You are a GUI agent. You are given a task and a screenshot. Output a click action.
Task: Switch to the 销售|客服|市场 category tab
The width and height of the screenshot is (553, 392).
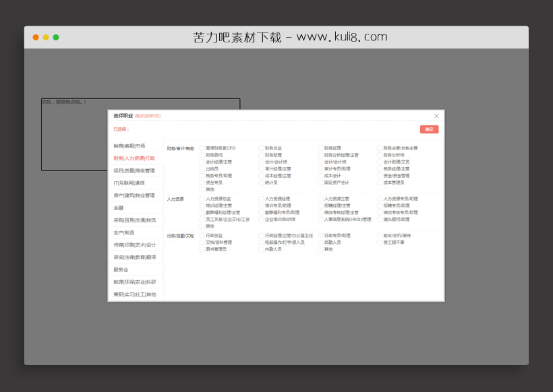tap(129, 146)
